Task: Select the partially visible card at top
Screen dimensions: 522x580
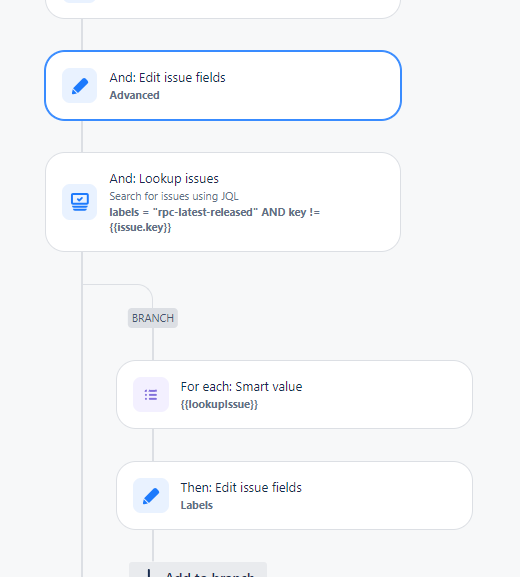Action: [x=223, y=9]
